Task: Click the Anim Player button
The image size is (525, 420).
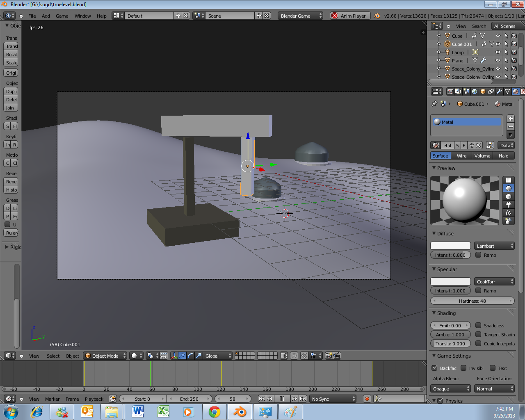Action: (350, 16)
